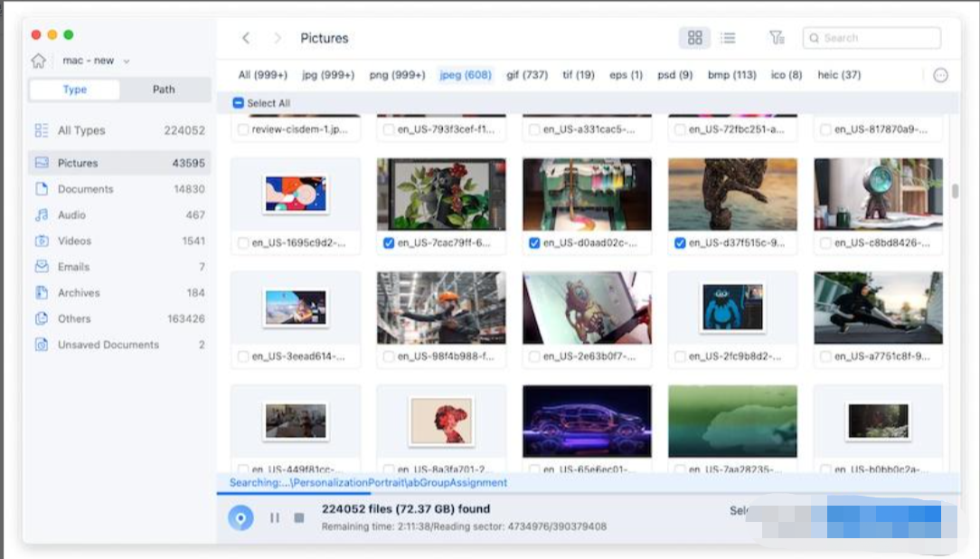This screenshot has height=559, width=980.
Task: Select the Videos category icon
Action: coord(42,241)
